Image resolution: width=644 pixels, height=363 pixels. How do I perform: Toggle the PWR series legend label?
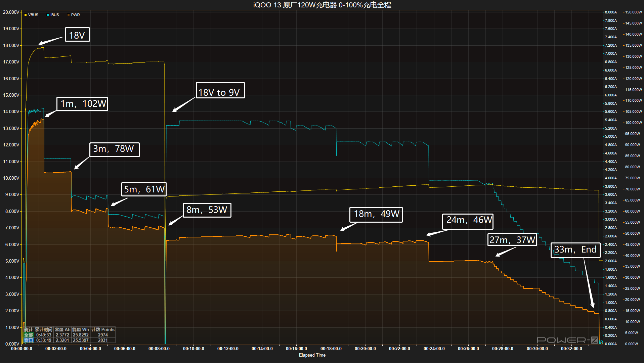[76, 15]
